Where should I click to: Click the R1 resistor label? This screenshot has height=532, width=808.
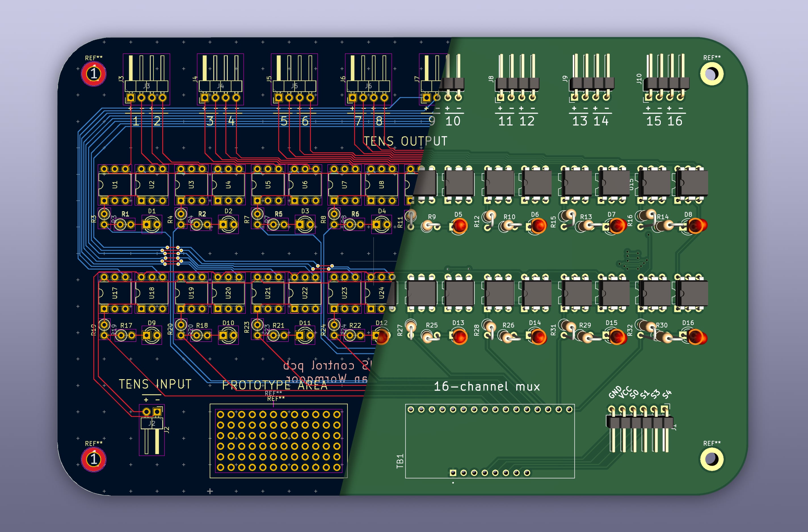click(x=125, y=214)
